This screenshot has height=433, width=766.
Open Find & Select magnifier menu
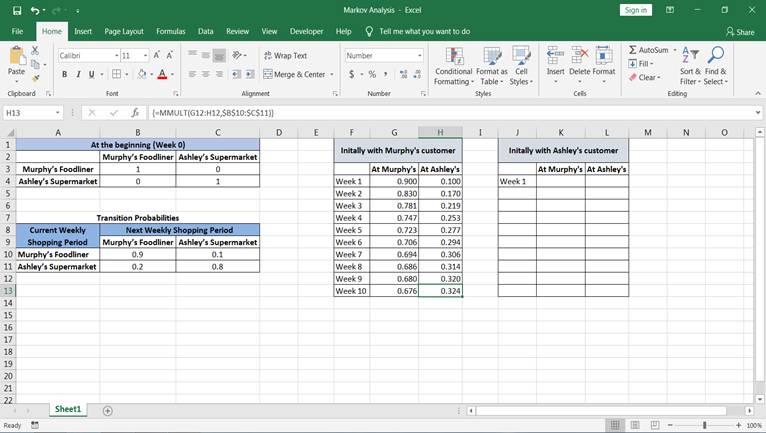(x=716, y=66)
